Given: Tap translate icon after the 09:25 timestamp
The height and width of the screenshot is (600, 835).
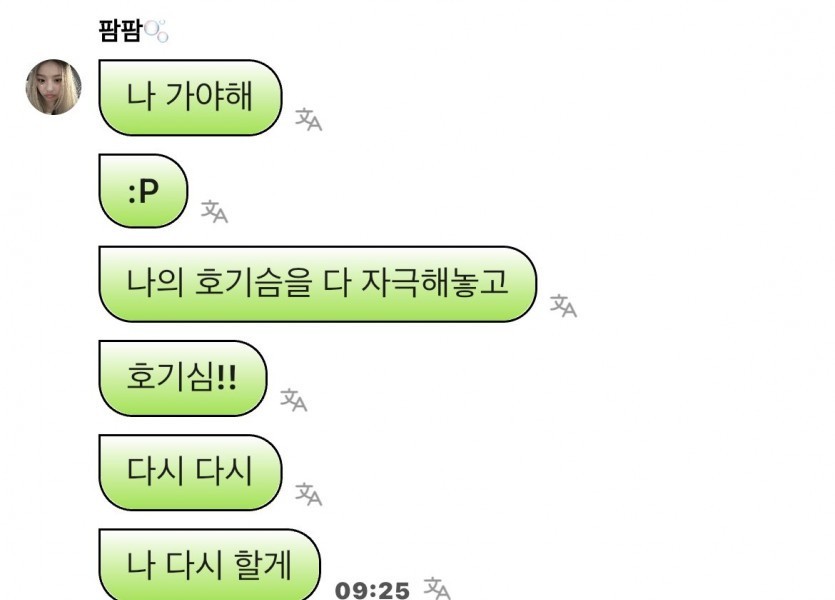Looking at the screenshot, I should [x=437, y=588].
